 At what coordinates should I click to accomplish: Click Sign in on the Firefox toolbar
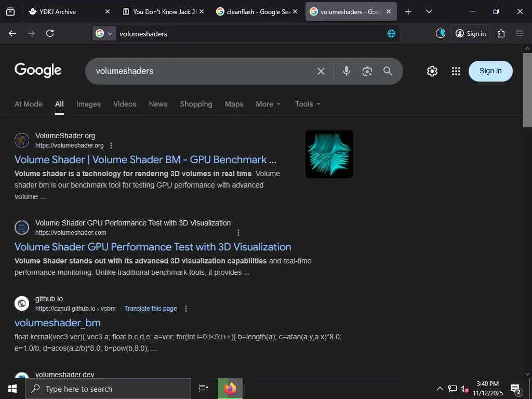(470, 33)
